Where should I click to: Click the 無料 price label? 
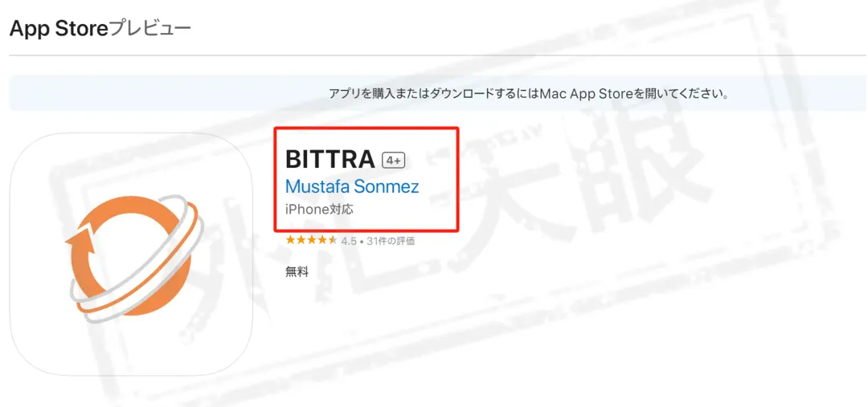pos(297,271)
